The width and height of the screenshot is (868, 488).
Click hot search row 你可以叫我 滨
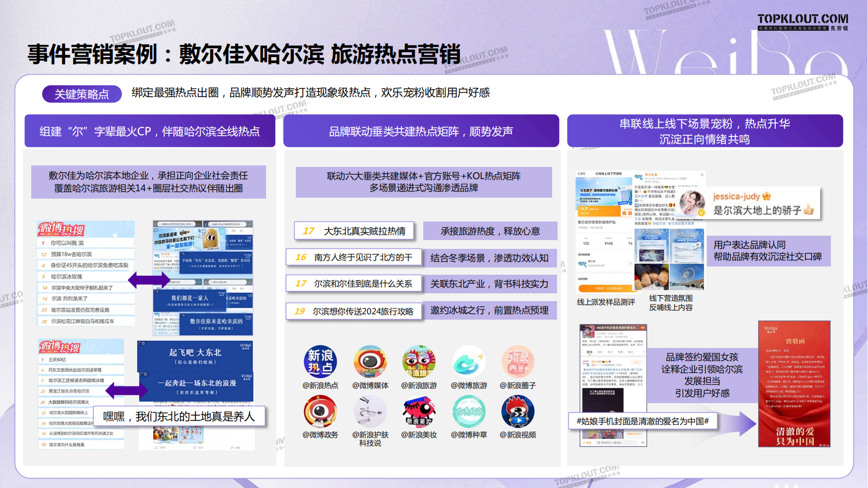86,243
